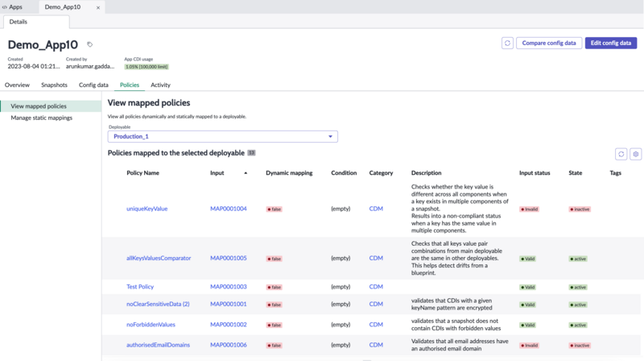Viewport: 644px width, 361px height.
Task: Close the Demo_App10 tab
Action: tap(98, 7)
